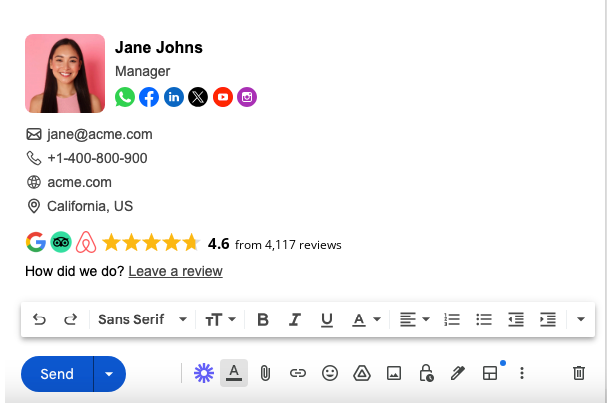
Task: Attach files with paperclip icon
Action: (265, 373)
